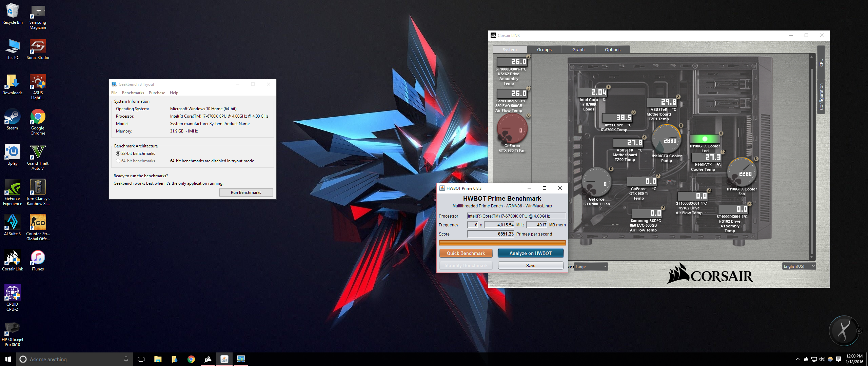The width and height of the screenshot is (868, 366).
Task: Open the Windows Start menu
Action: pyautogui.click(x=8, y=359)
